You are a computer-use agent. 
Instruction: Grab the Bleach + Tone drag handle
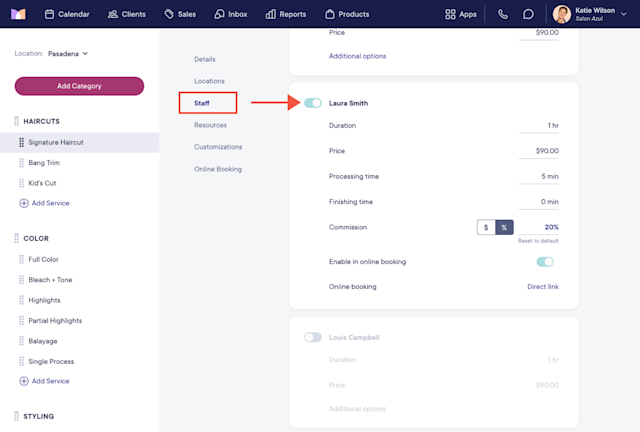point(21,280)
